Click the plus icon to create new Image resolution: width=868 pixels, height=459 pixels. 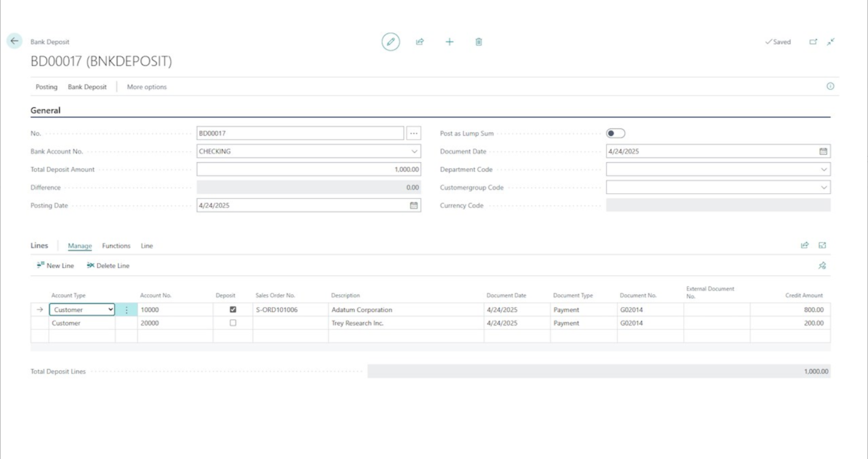point(449,42)
